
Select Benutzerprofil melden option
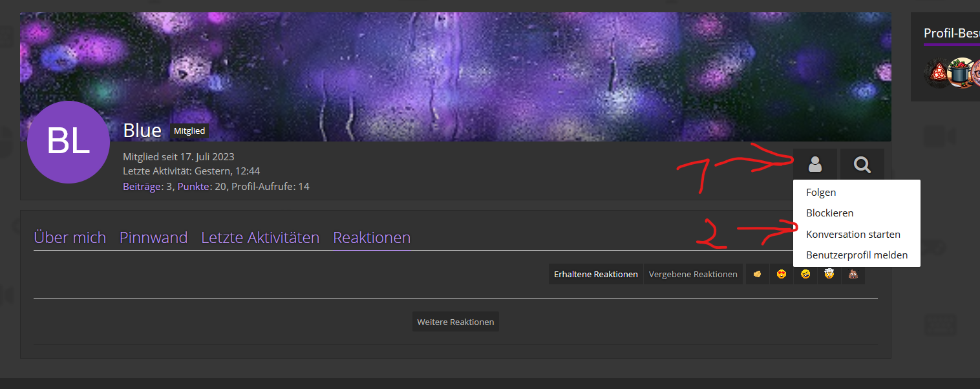pyautogui.click(x=857, y=255)
